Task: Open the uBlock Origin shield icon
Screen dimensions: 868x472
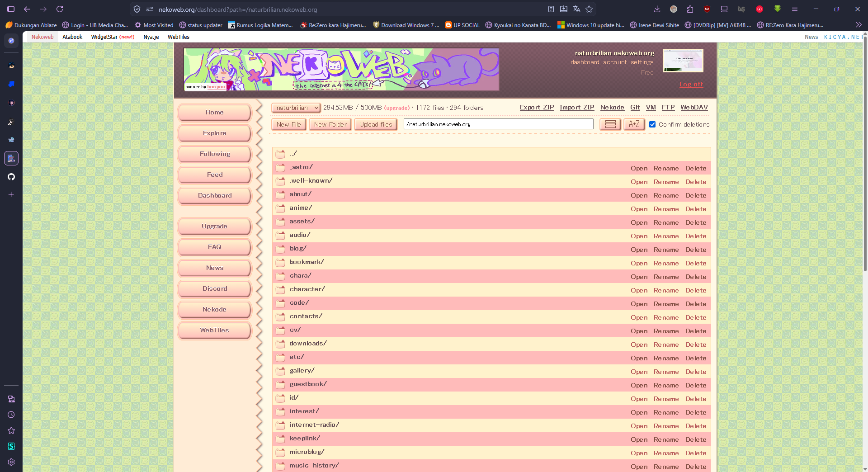Action: 707,9
